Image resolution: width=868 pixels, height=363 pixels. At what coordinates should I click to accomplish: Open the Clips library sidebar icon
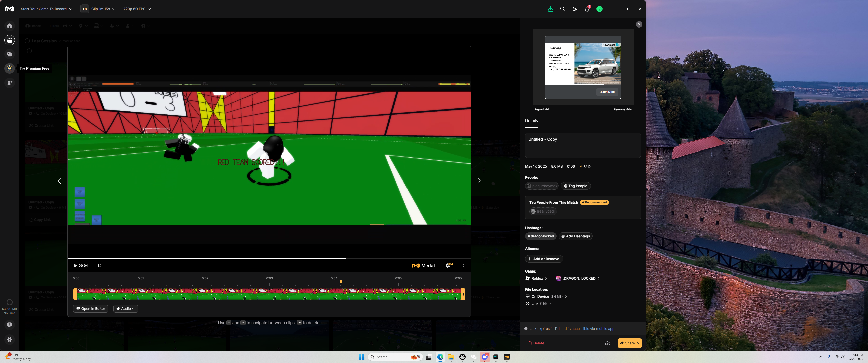[9, 40]
